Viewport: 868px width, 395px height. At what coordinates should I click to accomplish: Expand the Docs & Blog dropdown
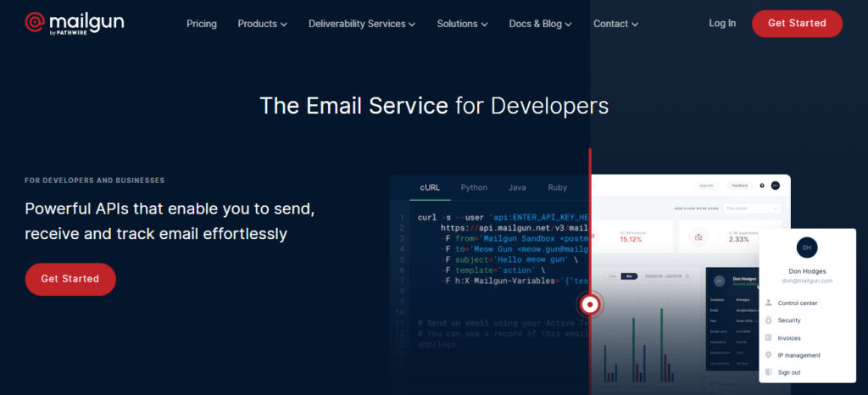pyautogui.click(x=540, y=24)
